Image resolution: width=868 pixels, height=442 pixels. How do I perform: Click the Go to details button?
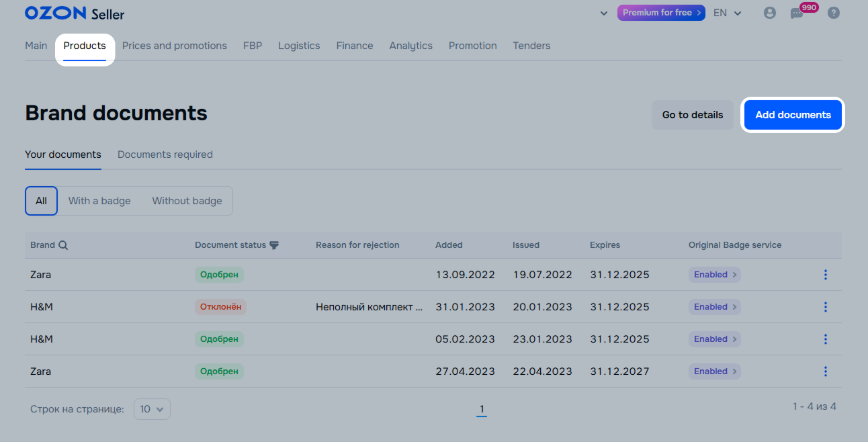pos(693,115)
